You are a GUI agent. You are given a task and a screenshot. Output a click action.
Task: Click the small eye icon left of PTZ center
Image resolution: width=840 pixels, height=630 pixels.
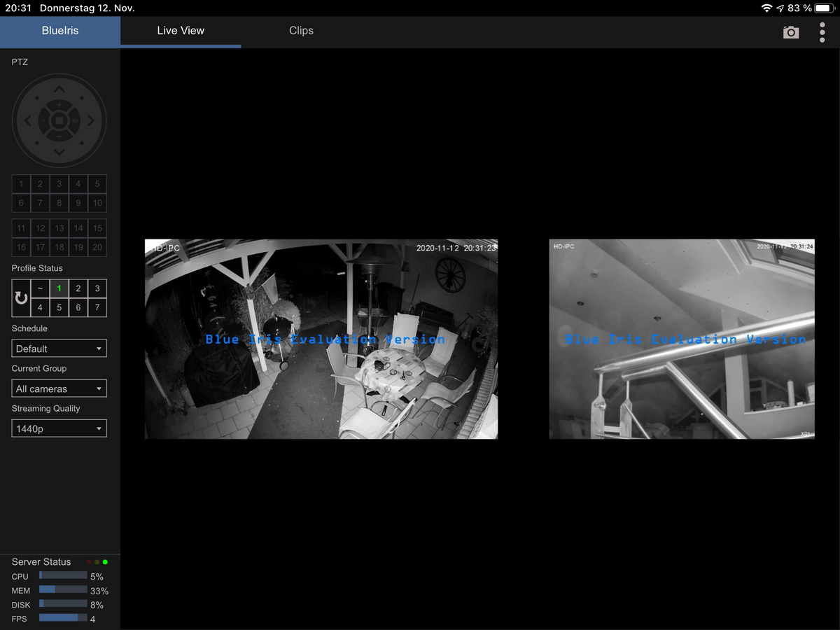pyautogui.click(x=44, y=121)
